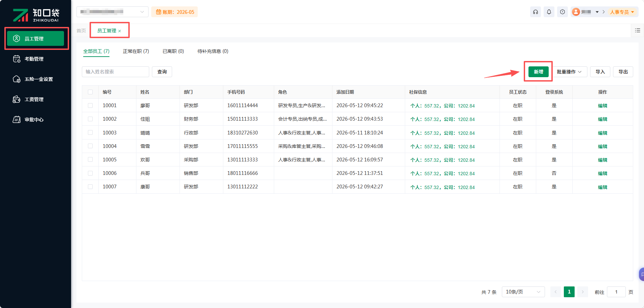Open the tab list menu icon
644x308 pixels.
638,30
